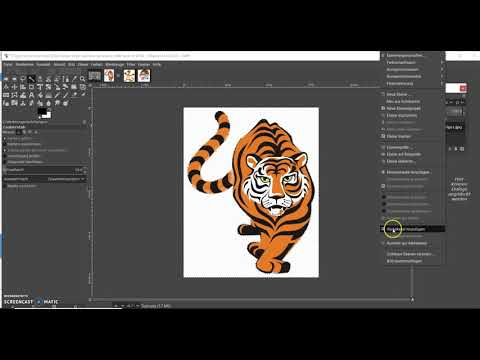Select the Text tool in toolbox
The width and height of the screenshot is (480, 360).
click(31, 95)
